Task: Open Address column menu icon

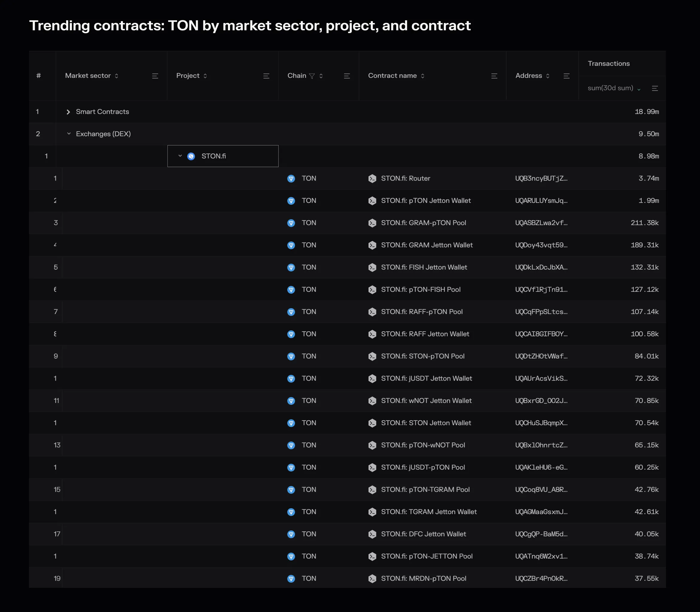Action: (x=566, y=76)
